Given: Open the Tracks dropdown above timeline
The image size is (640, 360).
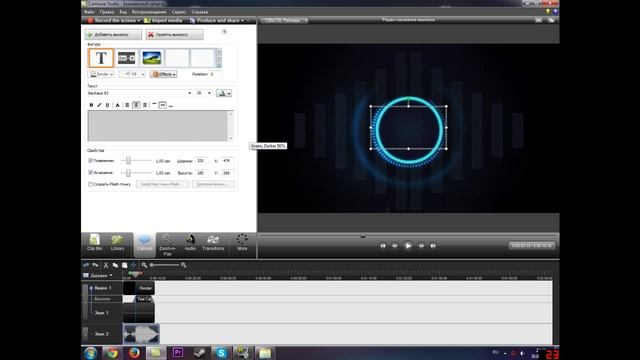Looking at the screenshot, I should tap(98, 276).
